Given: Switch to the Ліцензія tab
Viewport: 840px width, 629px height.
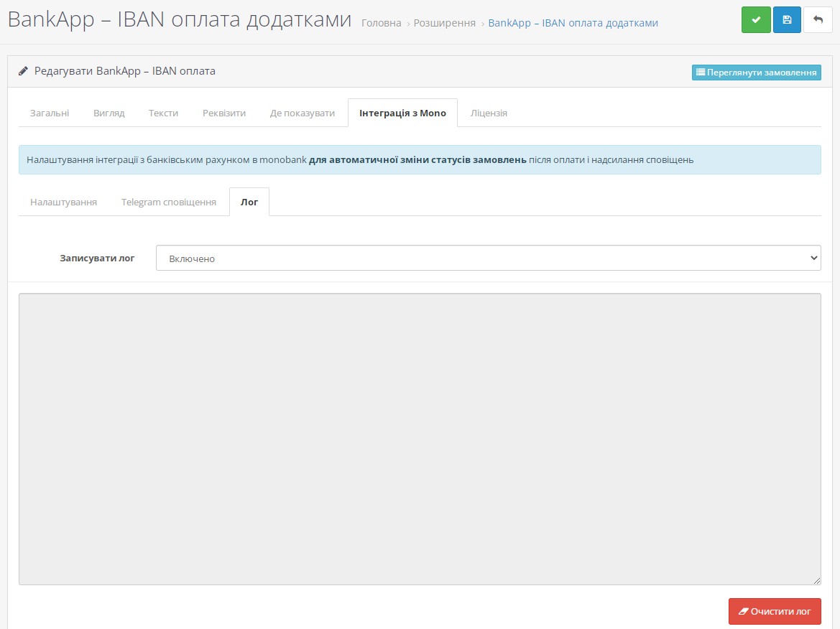Looking at the screenshot, I should coord(489,113).
